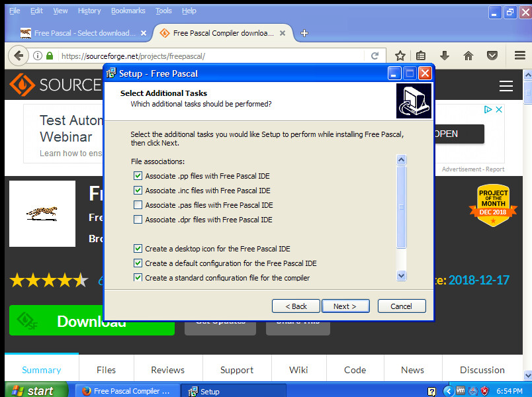Open the Files page tab
The height and width of the screenshot is (397, 532).
click(106, 370)
